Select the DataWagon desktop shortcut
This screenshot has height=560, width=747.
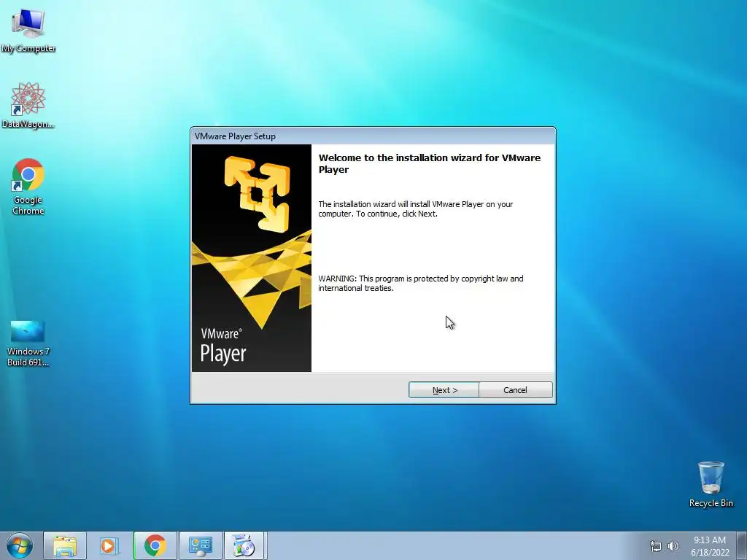point(28,105)
